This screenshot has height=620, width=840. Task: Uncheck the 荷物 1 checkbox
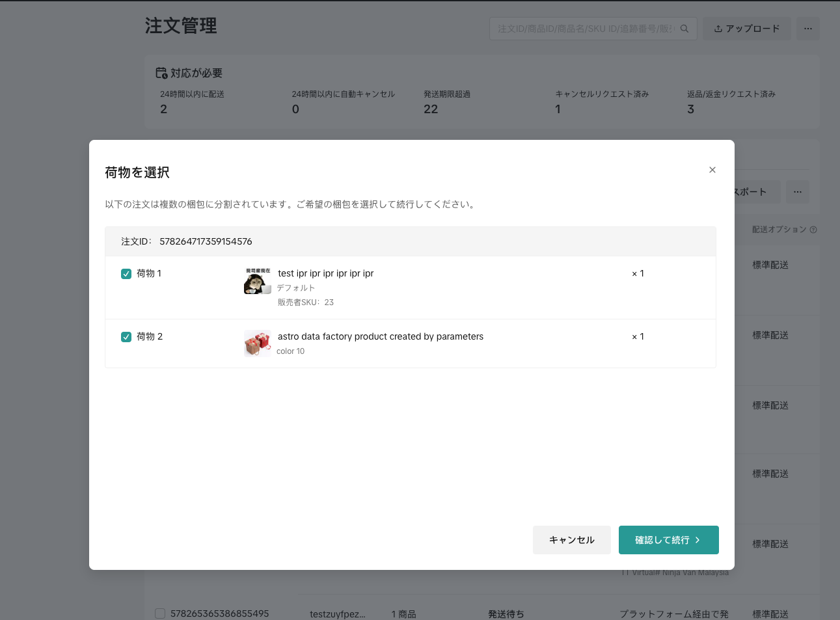click(126, 274)
